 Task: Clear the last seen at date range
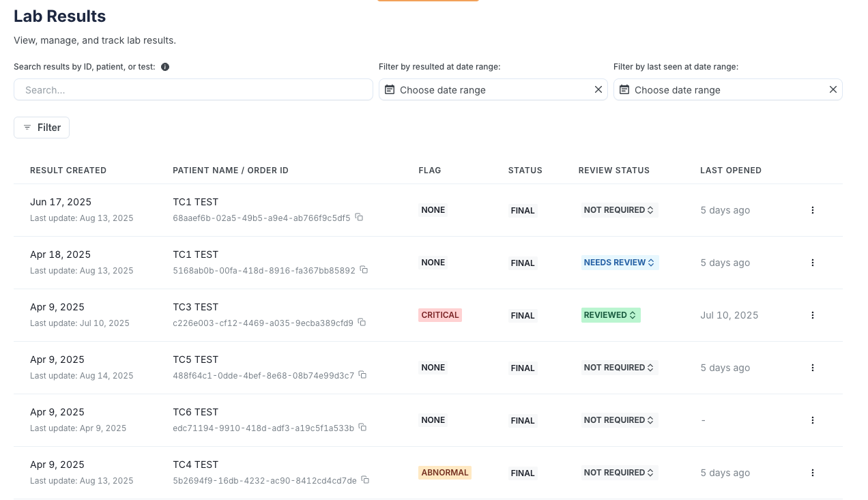tap(833, 89)
